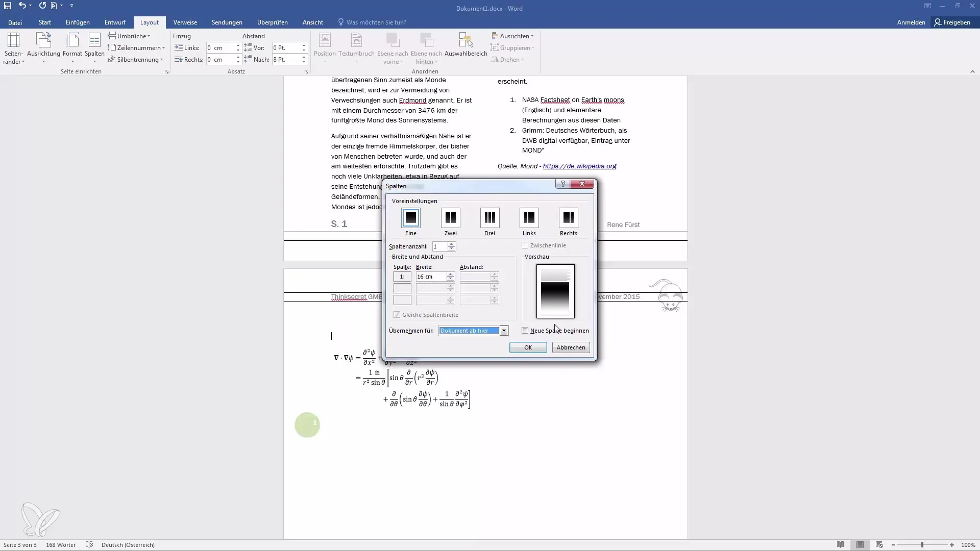980x551 pixels.
Task: Click the help question mark in Spalten dialog
Action: click(x=562, y=184)
